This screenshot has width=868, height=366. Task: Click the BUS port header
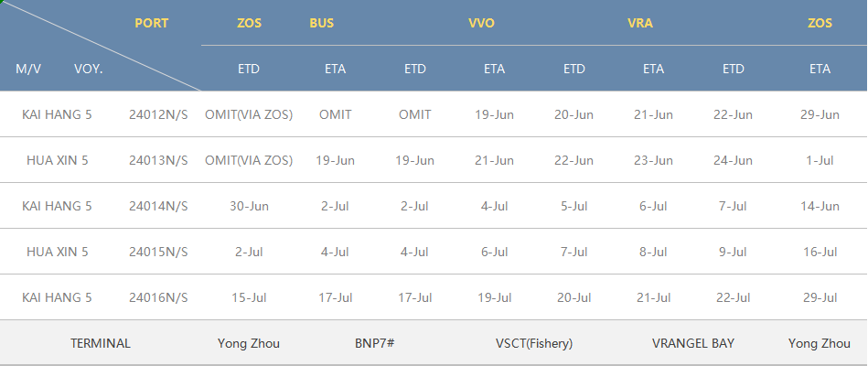click(x=322, y=23)
